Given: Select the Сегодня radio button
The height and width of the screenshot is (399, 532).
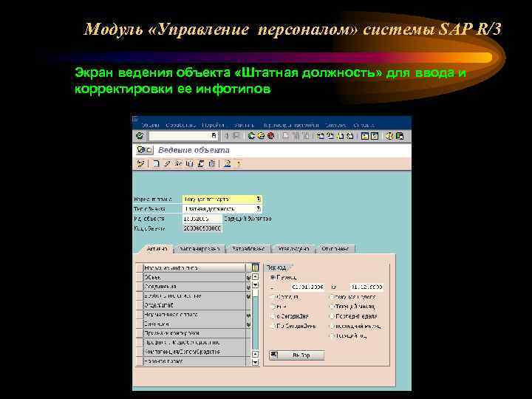Looking at the screenshot, I should (x=273, y=297).
